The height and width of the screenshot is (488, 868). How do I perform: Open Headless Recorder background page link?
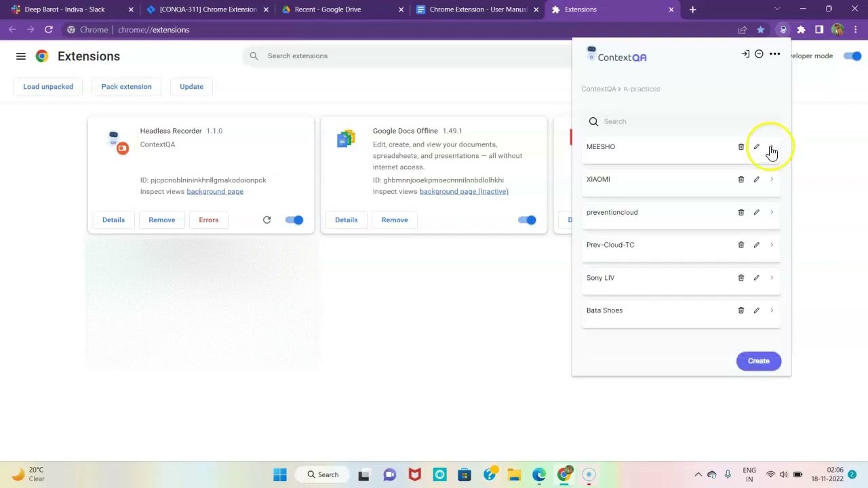pos(215,192)
